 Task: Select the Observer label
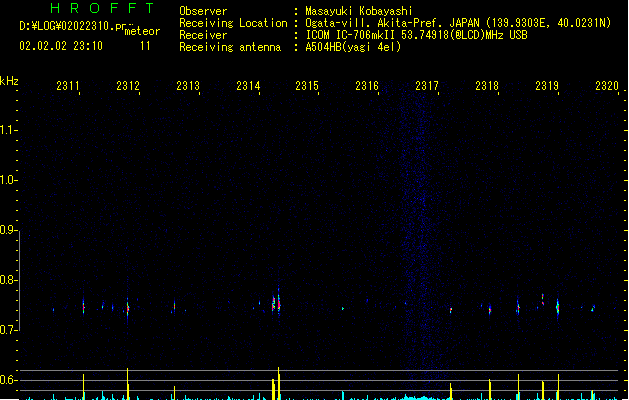click(203, 11)
